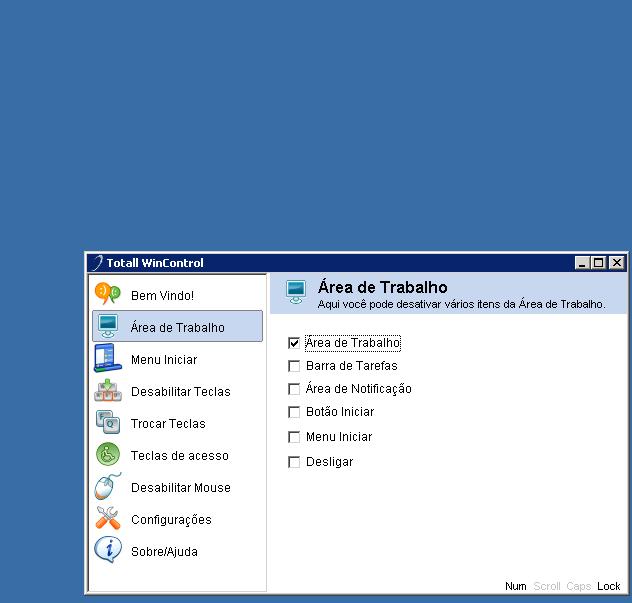632x603 pixels.
Task: Enable the Barra de Tarefas checkbox
Action: pos(294,366)
